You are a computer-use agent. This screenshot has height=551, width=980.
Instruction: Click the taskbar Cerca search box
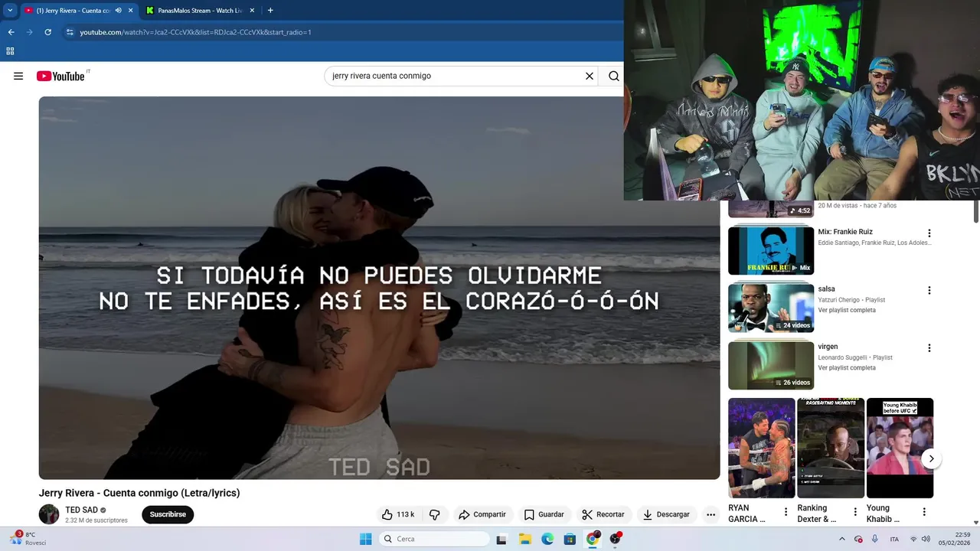[x=435, y=539]
